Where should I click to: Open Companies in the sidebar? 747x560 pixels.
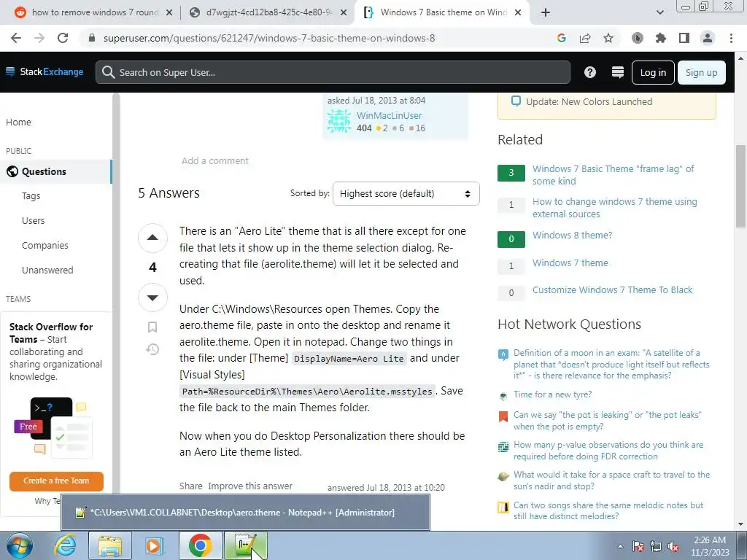tap(44, 245)
